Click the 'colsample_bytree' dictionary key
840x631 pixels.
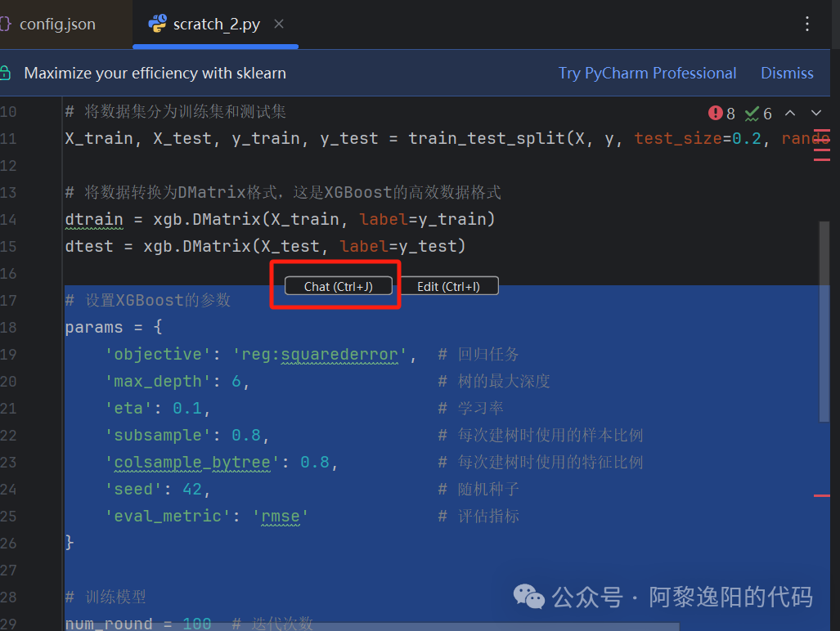tap(192, 463)
